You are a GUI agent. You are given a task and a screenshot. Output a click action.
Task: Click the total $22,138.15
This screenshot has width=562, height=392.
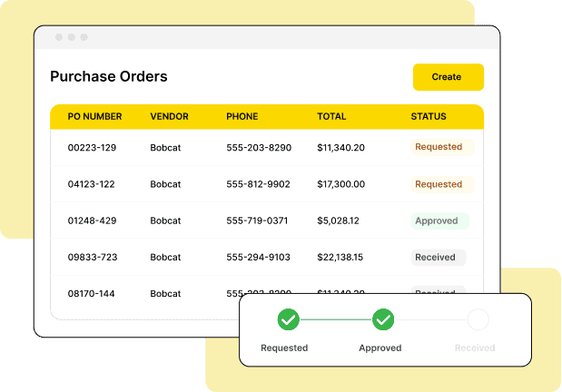pos(340,258)
